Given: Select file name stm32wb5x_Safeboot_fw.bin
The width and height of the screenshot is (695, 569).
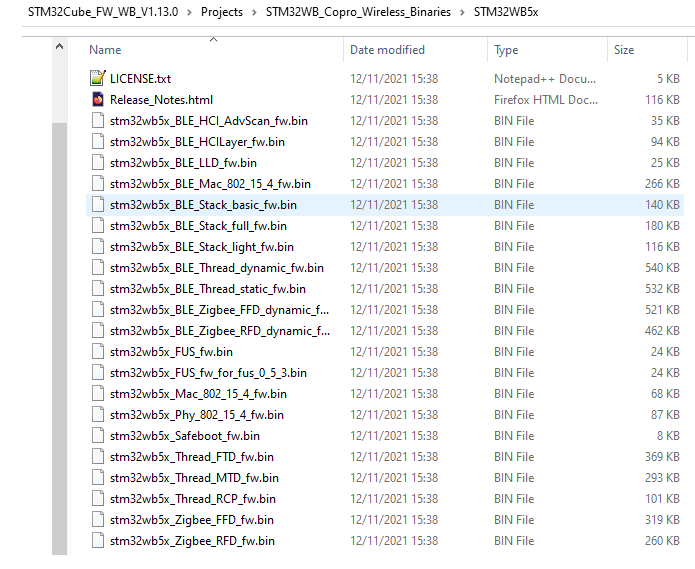Looking at the screenshot, I should (x=184, y=436).
